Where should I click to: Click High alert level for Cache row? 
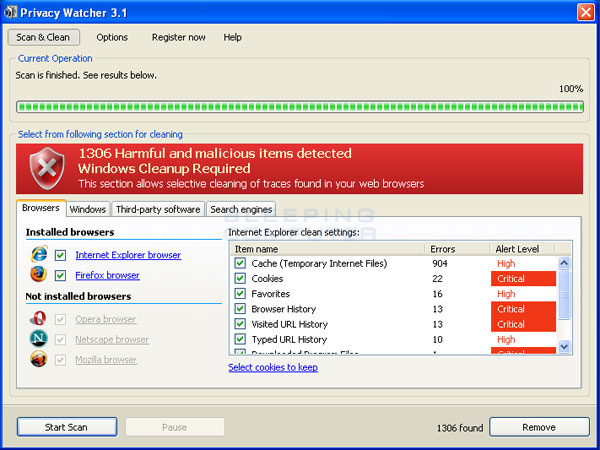[506, 263]
